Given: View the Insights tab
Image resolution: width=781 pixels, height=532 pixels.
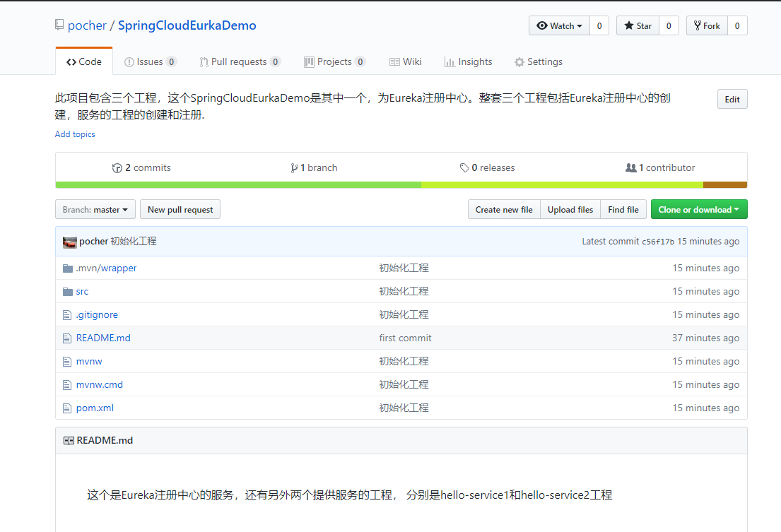Looking at the screenshot, I should [x=468, y=61].
